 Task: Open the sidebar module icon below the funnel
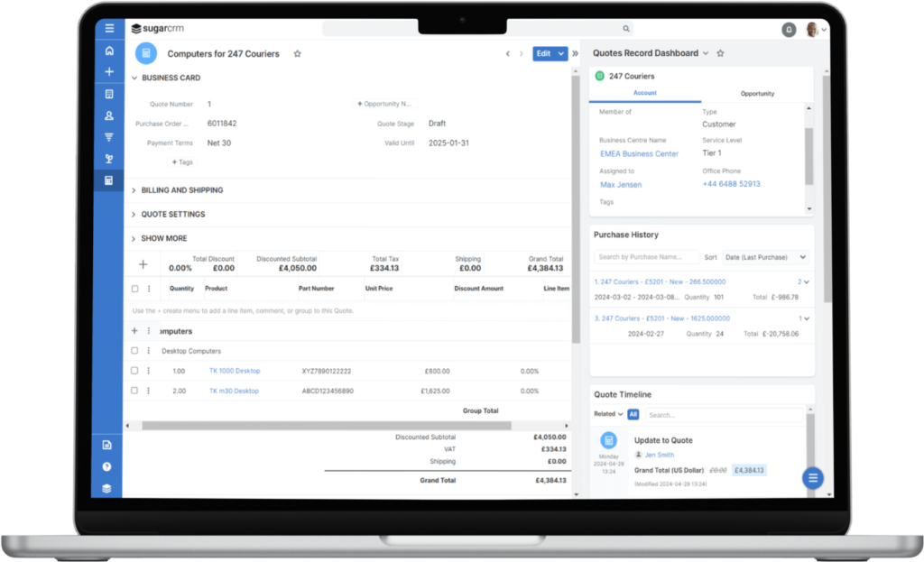[109, 159]
